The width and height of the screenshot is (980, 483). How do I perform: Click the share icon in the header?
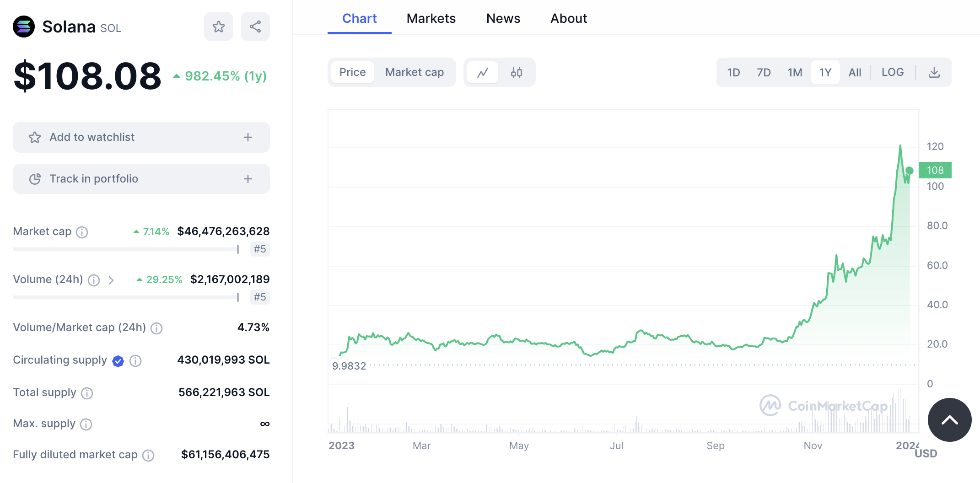coord(255,27)
